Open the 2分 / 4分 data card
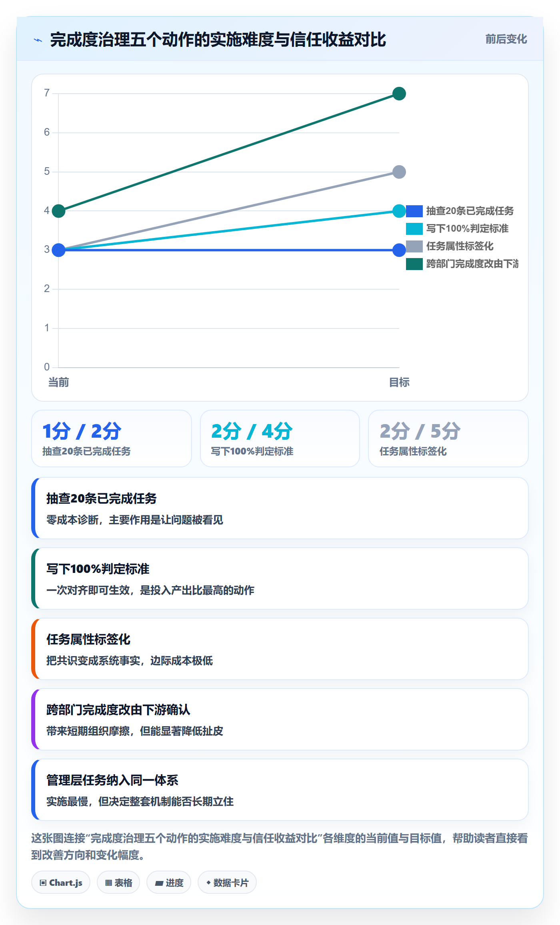 [x=280, y=438]
